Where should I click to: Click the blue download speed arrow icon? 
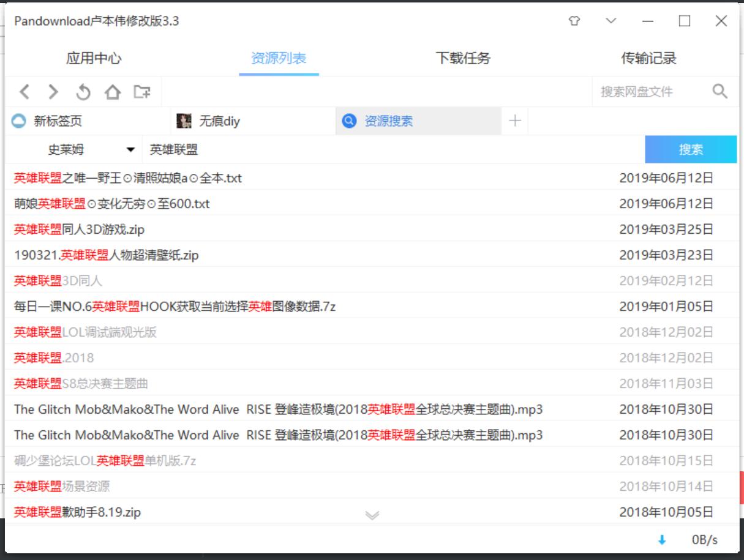[x=661, y=540]
